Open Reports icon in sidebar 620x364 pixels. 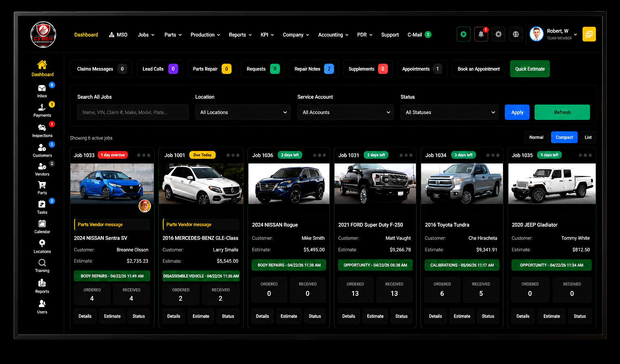(x=42, y=283)
